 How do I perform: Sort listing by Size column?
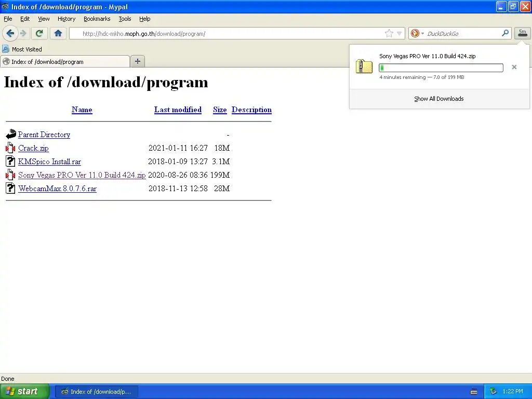(x=220, y=110)
